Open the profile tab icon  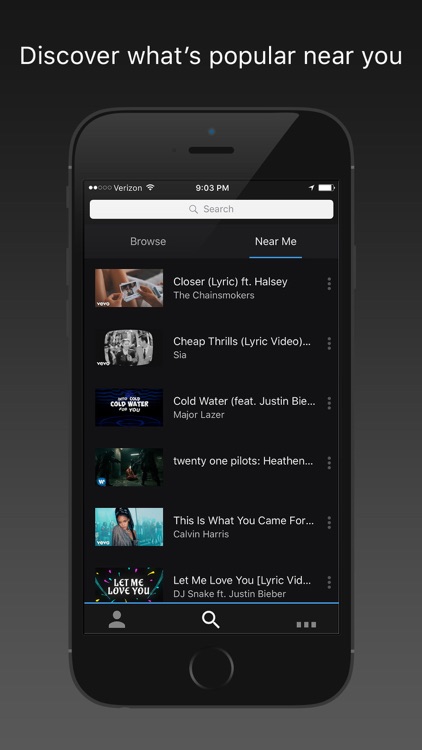pos(117,619)
